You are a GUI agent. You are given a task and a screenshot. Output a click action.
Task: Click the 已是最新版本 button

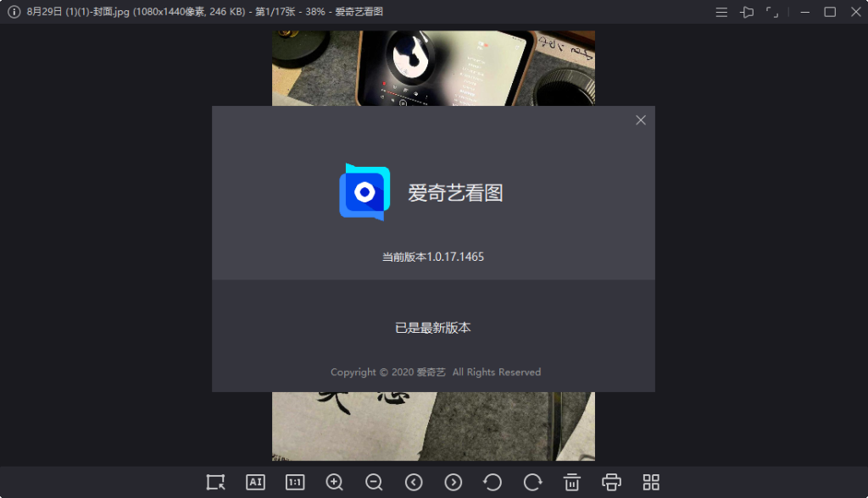coord(432,327)
